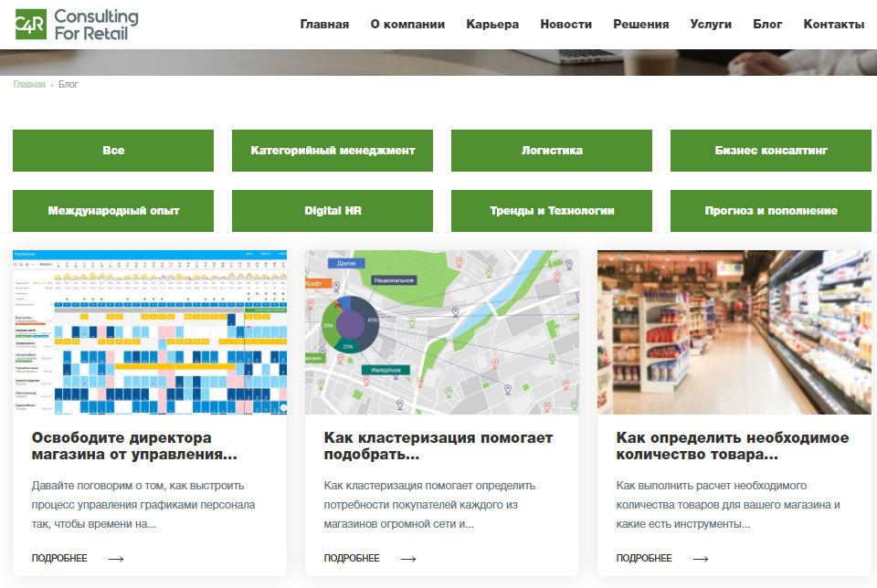Select Тренды и Технологии category
877x588 pixels.
coord(552,211)
